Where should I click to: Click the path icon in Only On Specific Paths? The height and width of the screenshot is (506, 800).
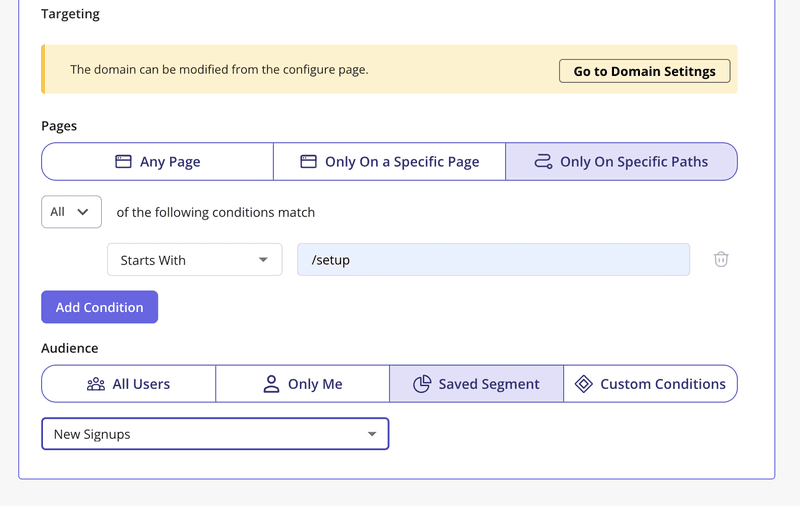click(544, 161)
